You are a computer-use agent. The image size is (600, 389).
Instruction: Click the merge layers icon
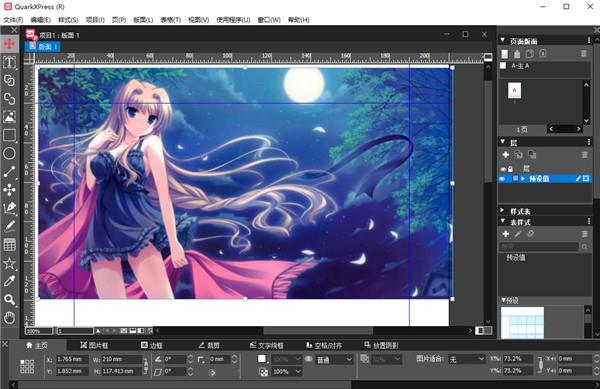(532, 155)
